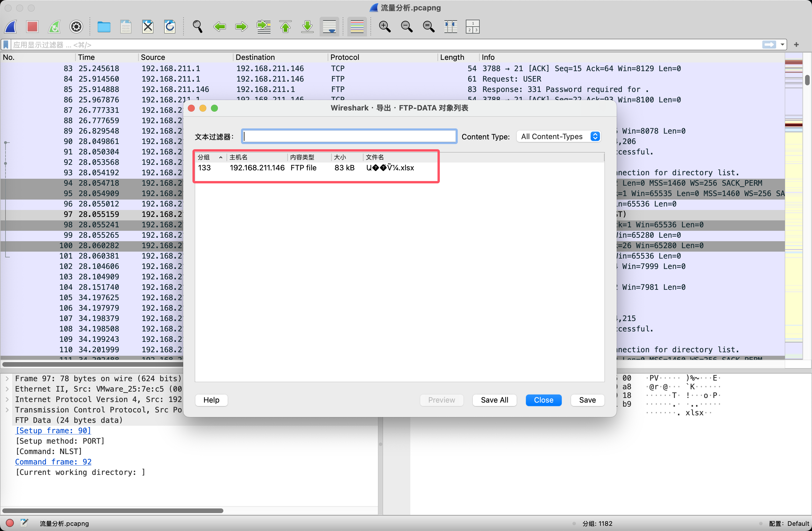
Task: Expand Transmission Control Protocol tree item
Action: pyautogui.click(x=7, y=410)
